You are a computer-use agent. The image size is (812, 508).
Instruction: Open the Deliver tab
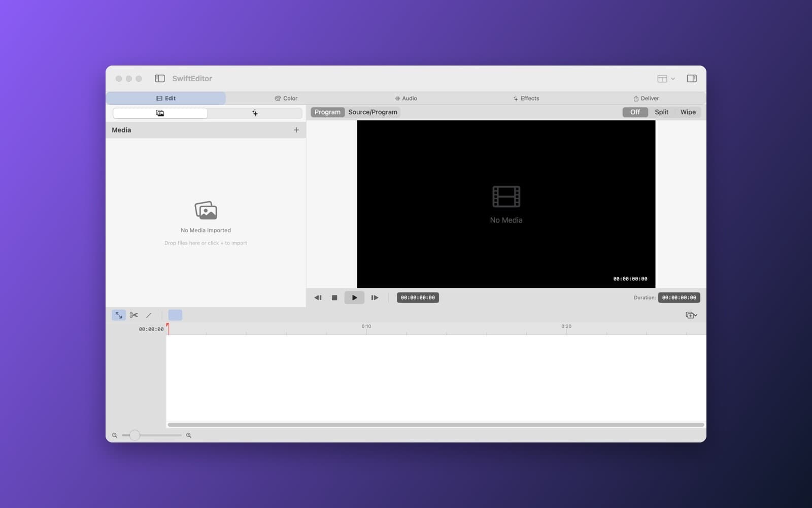[x=646, y=98]
